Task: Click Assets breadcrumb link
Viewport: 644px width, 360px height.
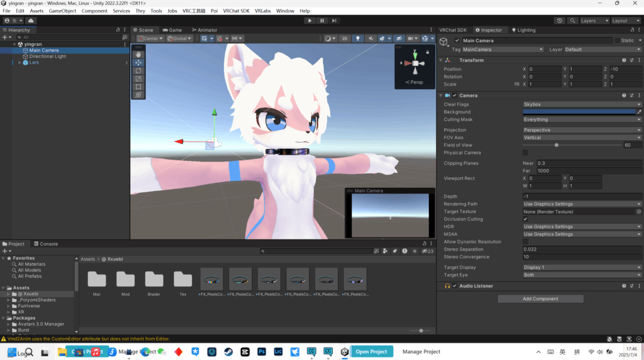Action: 87,259
